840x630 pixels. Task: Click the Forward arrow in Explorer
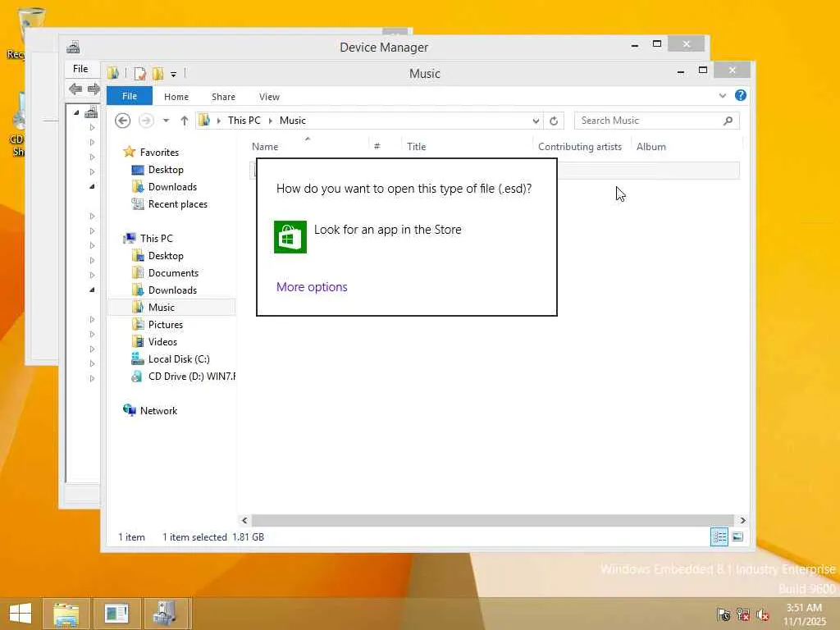coord(146,121)
